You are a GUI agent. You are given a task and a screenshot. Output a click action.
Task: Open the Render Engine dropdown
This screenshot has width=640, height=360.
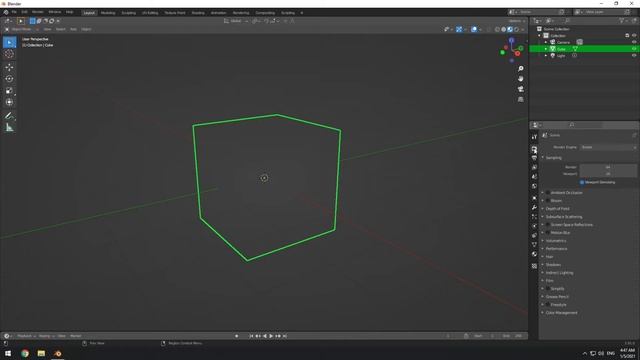[608, 147]
